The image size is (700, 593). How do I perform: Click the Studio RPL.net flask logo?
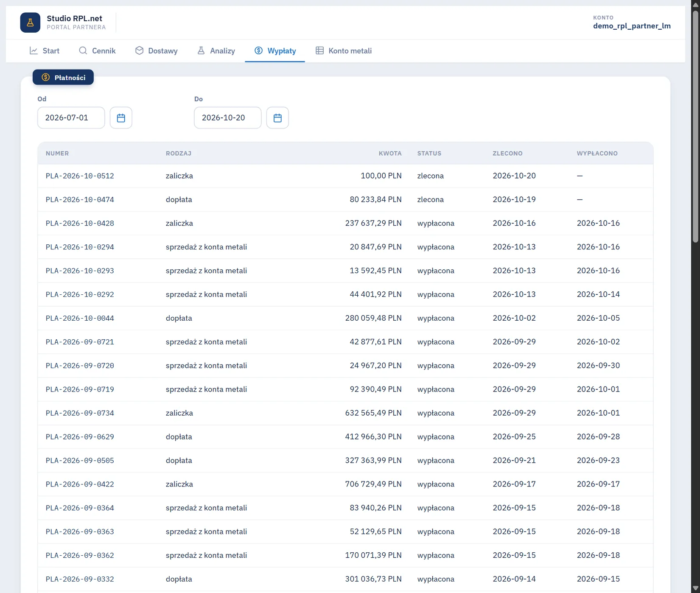[x=30, y=22]
